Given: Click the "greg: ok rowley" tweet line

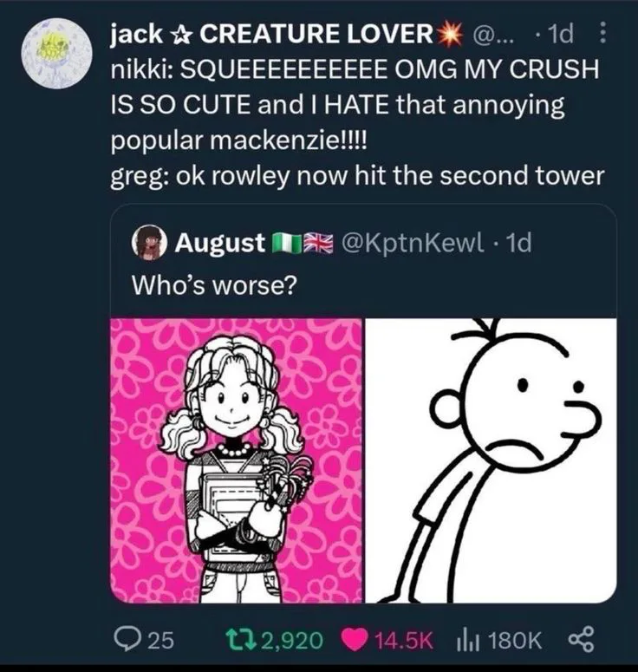Looking at the screenshot, I should click(356, 174).
